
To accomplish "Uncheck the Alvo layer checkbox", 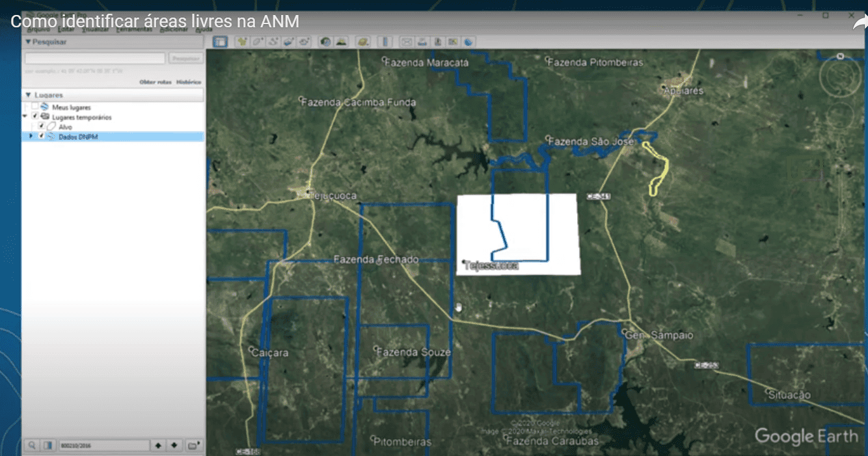I will (42, 126).
